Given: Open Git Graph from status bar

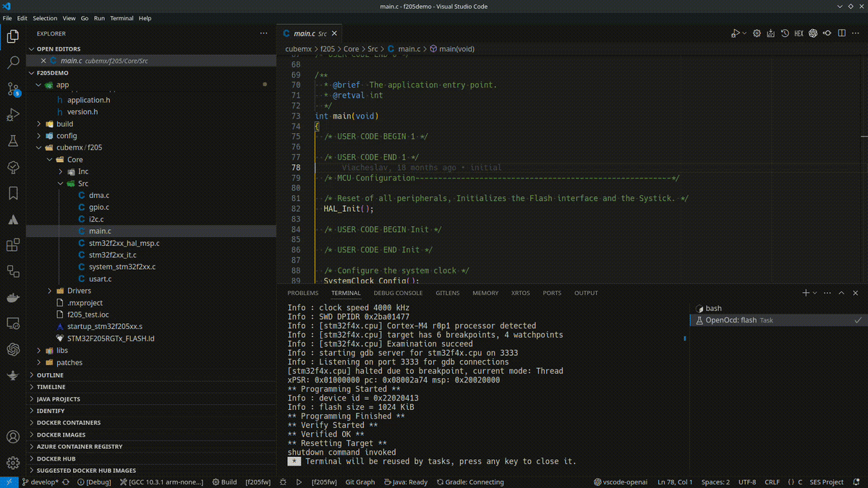Looking at the screenshot, I should click(x=359, y=482).
